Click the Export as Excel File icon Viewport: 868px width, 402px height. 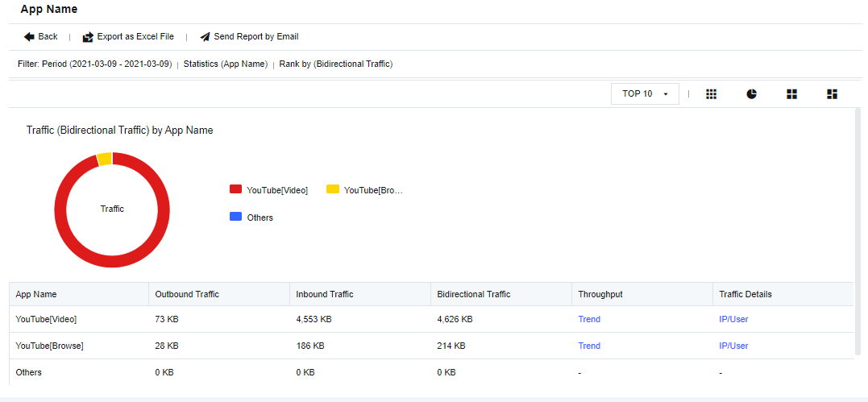click(x=89, y=37)
